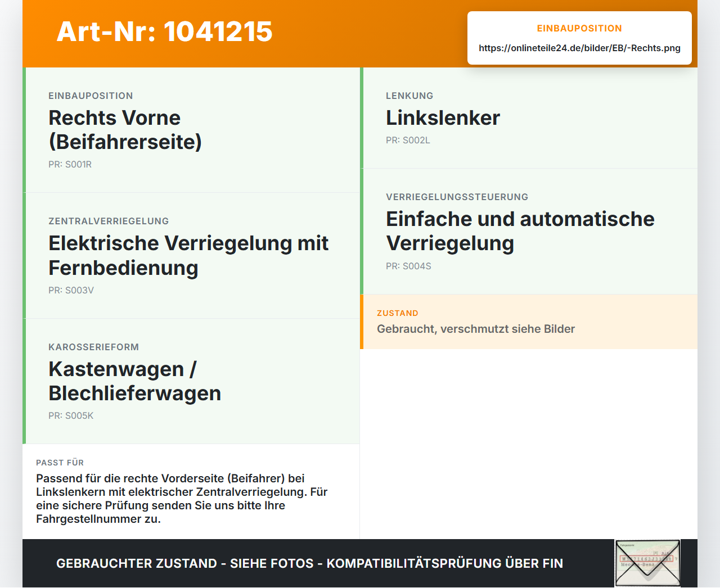The height and width of the screenshot is (588, 720).
Task: Click the orange Einbauposition label in header box
Action: (x=579, y=29)
